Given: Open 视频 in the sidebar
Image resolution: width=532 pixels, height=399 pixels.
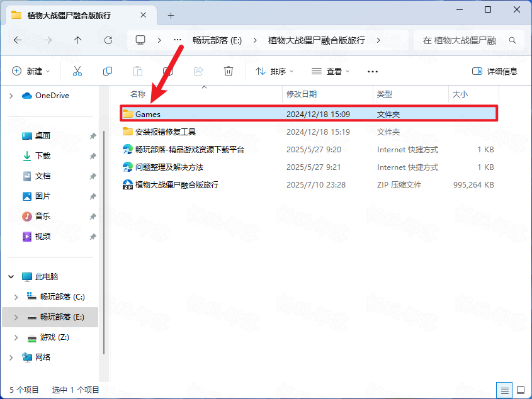Looking at the screenshot, I should [42, 236].
